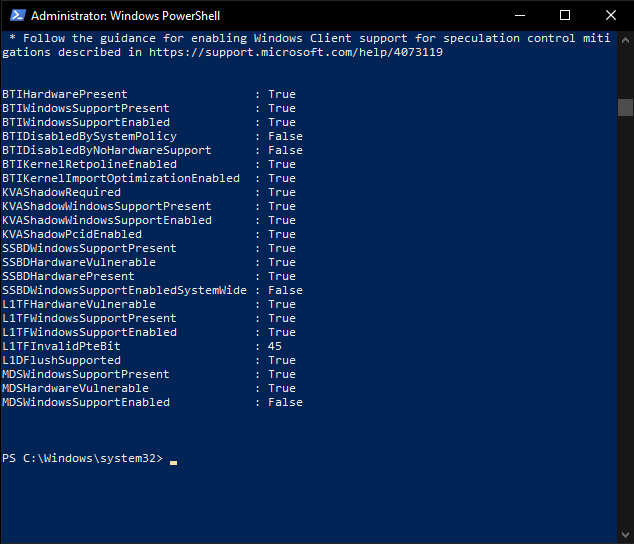This screenshot has width=634, height=544.
Task: Click the PowerShell icon in title bar
Action: (18, 16)
